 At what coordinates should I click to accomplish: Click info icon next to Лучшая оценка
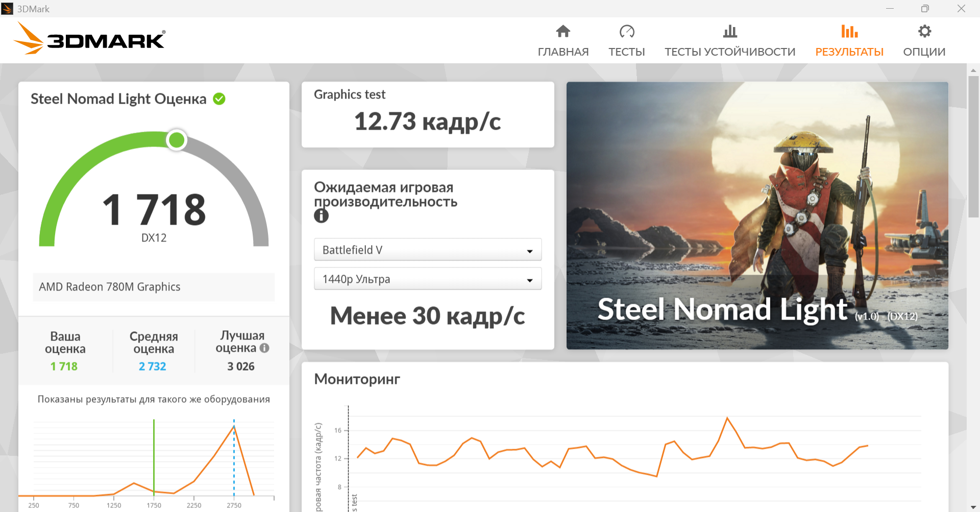[x=264, y=348]
